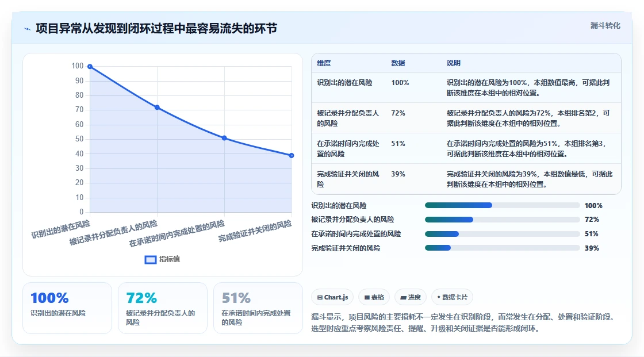Click the chart data point at 72
Screen dimensions: 644x357
pyautogui.click(x=157, y=108)
